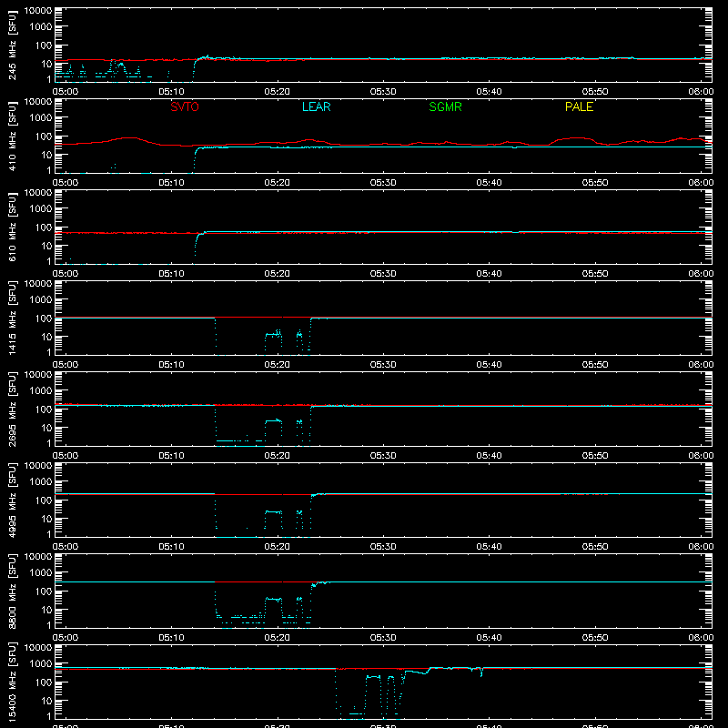Click the green SGMR legend label
This screenshot has width=728, height=728.
coord(445,106)
